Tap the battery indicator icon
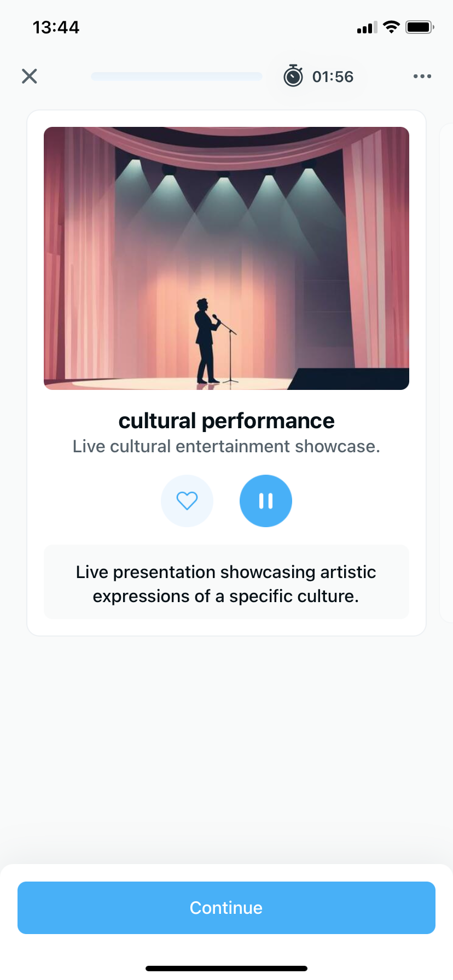This screenshot has width=453, height=980. point(420,27)
